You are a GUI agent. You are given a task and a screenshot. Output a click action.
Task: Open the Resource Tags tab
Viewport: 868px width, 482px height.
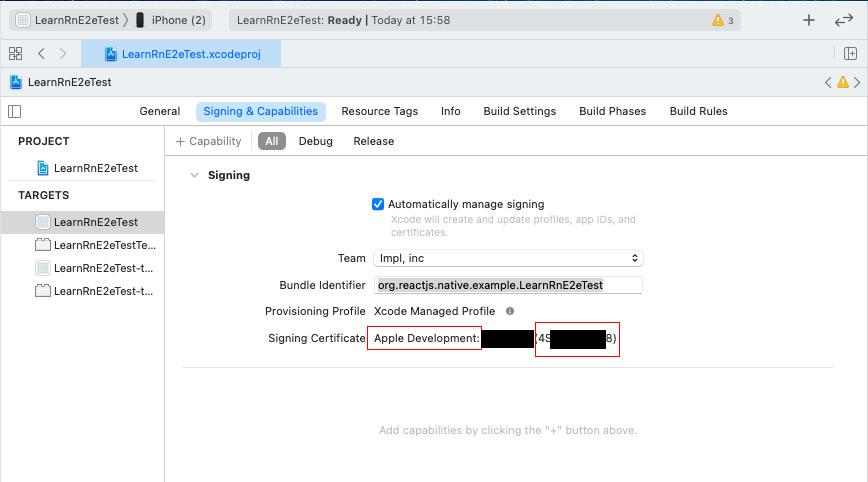coord(380,111)
